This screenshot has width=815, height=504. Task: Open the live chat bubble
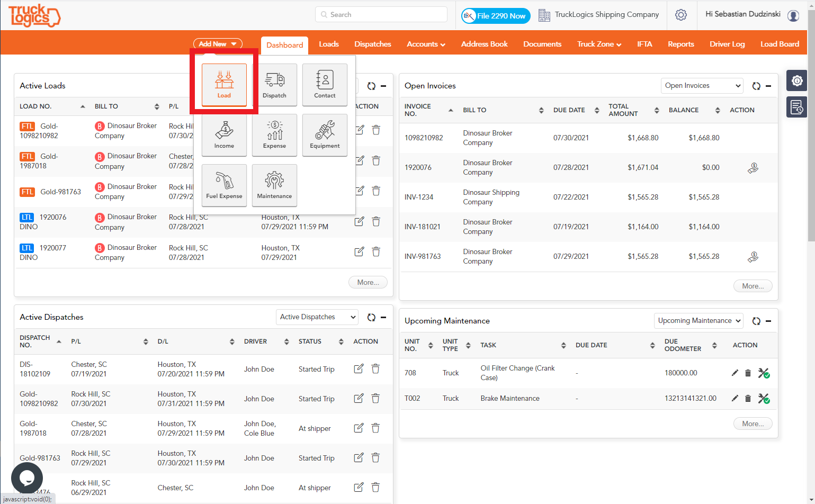click(x=27, y=478)
